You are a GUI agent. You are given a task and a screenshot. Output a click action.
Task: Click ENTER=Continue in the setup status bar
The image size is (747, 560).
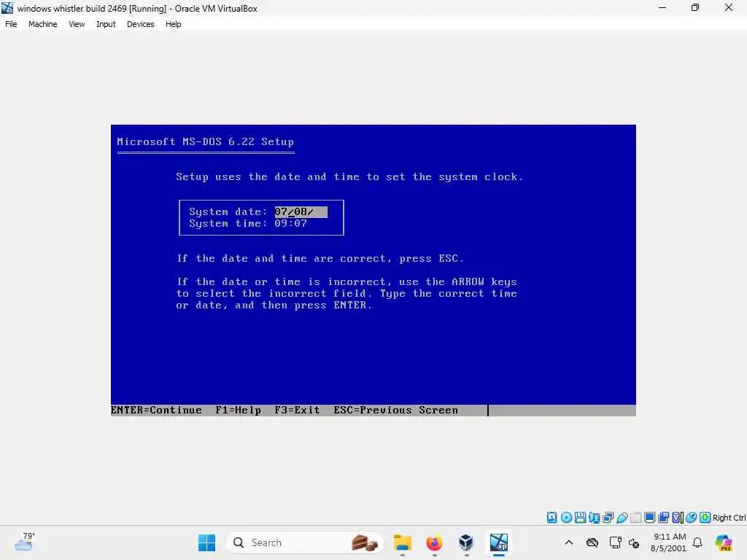tap(156, 410)
